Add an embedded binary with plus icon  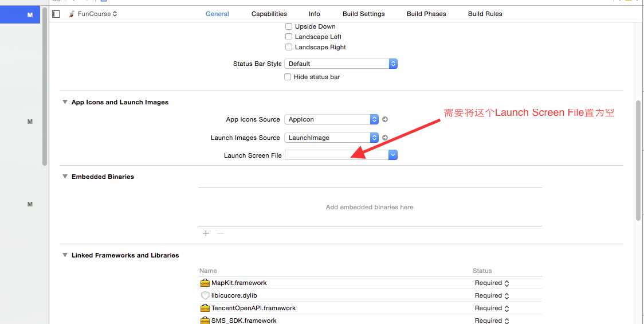[206, 233]
